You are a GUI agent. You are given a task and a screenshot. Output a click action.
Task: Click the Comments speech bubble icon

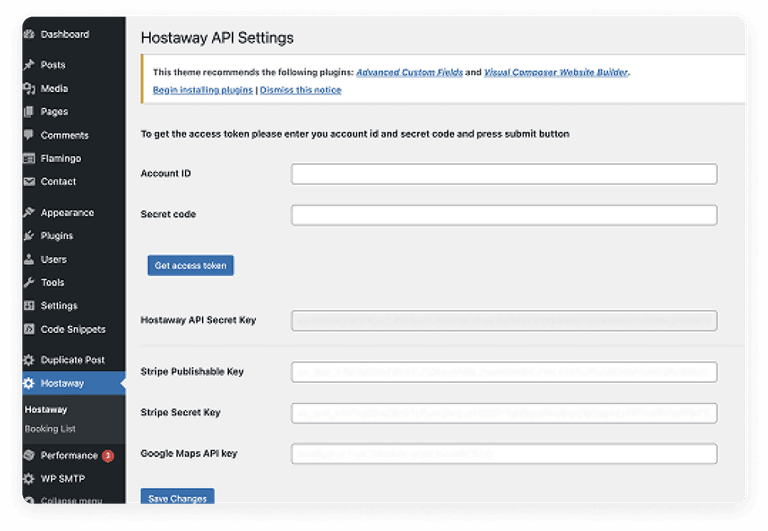point(29,135)
